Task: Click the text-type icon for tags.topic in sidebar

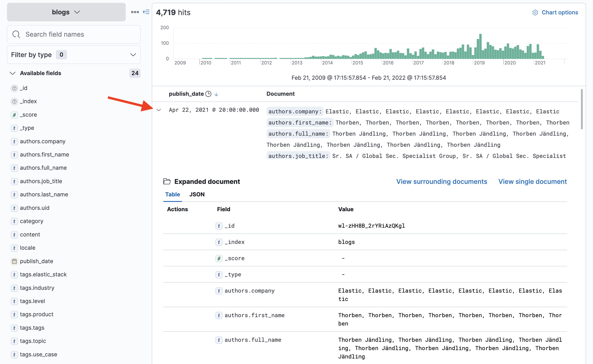Action: tap(14, 341)
